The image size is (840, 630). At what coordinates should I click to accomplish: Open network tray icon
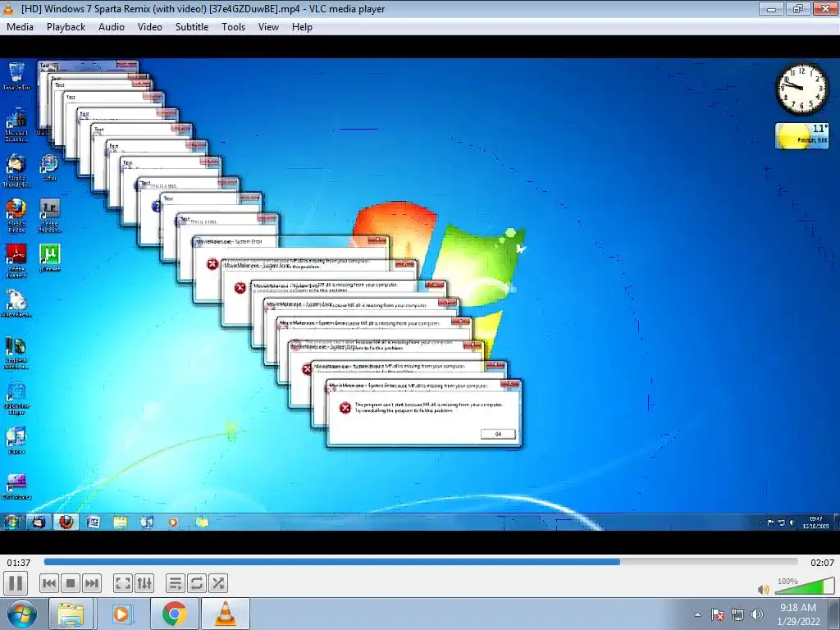tap(737, 614)
